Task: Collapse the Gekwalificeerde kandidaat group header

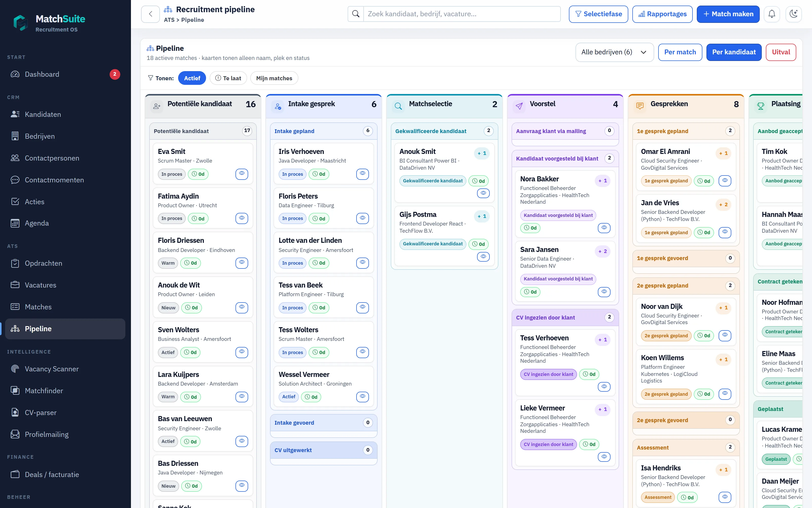Action: (x=444, y=131)
